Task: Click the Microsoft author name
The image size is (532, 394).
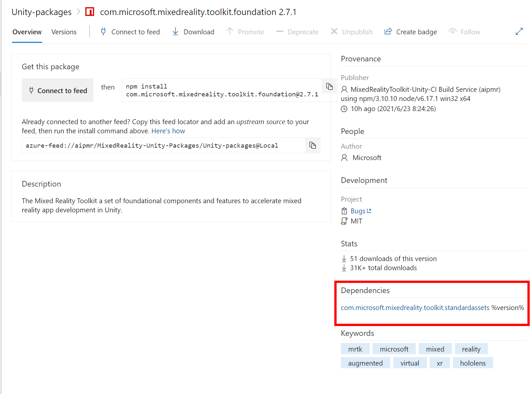Action: pos(367,158)
